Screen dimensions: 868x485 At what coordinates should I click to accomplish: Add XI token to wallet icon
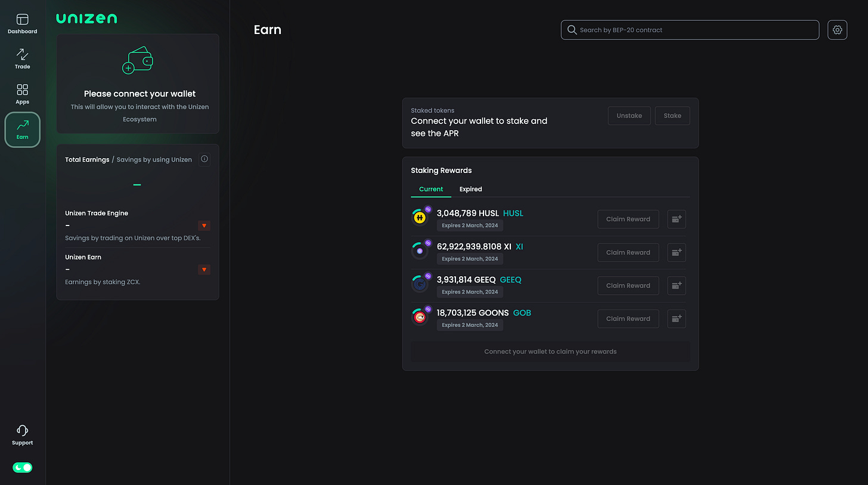coord(677,252)
